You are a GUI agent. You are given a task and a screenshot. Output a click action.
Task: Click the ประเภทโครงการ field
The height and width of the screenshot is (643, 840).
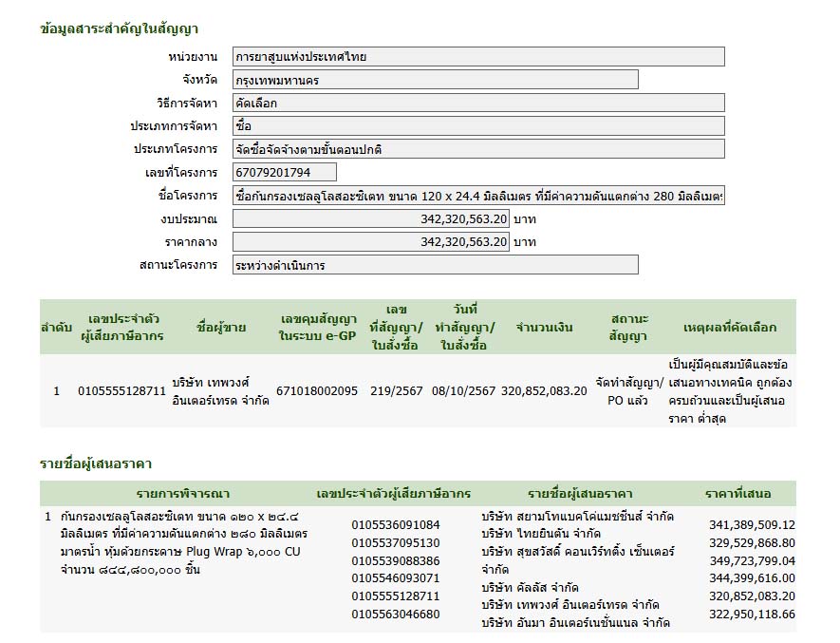[x=478, y=149]
